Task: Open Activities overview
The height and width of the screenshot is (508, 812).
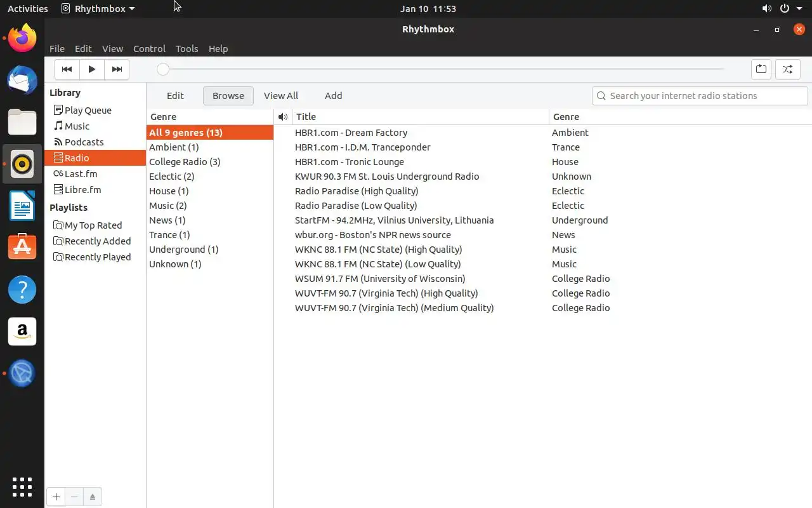Action: click(27, 8)
